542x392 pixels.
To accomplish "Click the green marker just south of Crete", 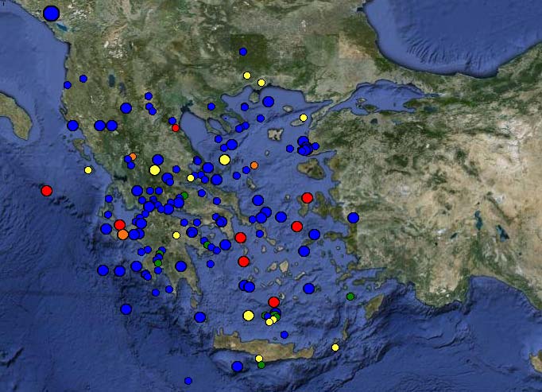I will [x=261, y=365].
